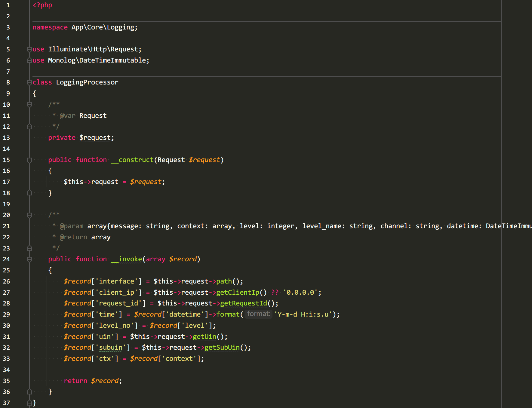Screen dimensions: 532x408
Task: Collapse the use imports fold marker on line 5
Action: (x=29, y=49)
